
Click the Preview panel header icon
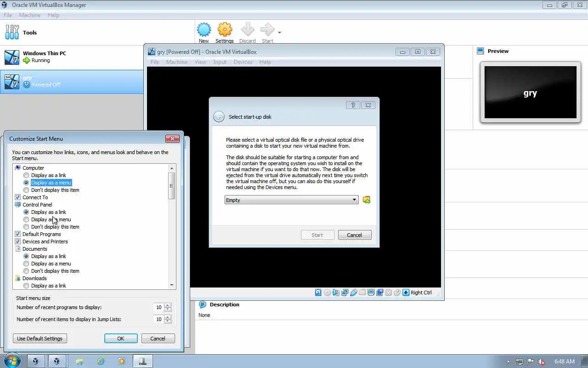[481, 51]
